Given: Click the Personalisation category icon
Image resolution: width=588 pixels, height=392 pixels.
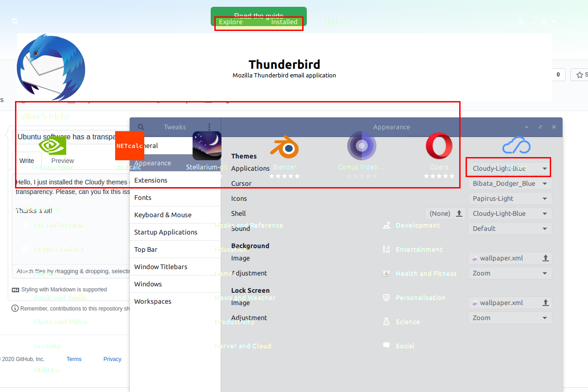Looking at the screenshot, I should [x=386, y=297].
